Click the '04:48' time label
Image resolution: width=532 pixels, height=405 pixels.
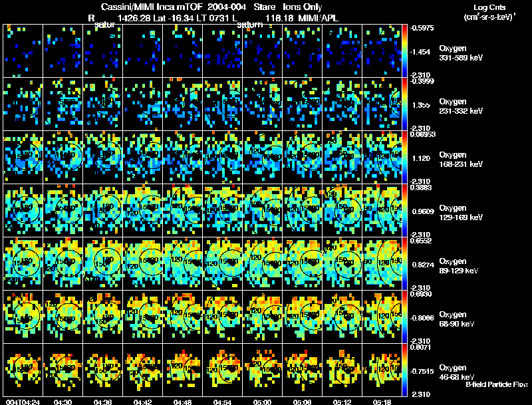(x=182, y=402)
